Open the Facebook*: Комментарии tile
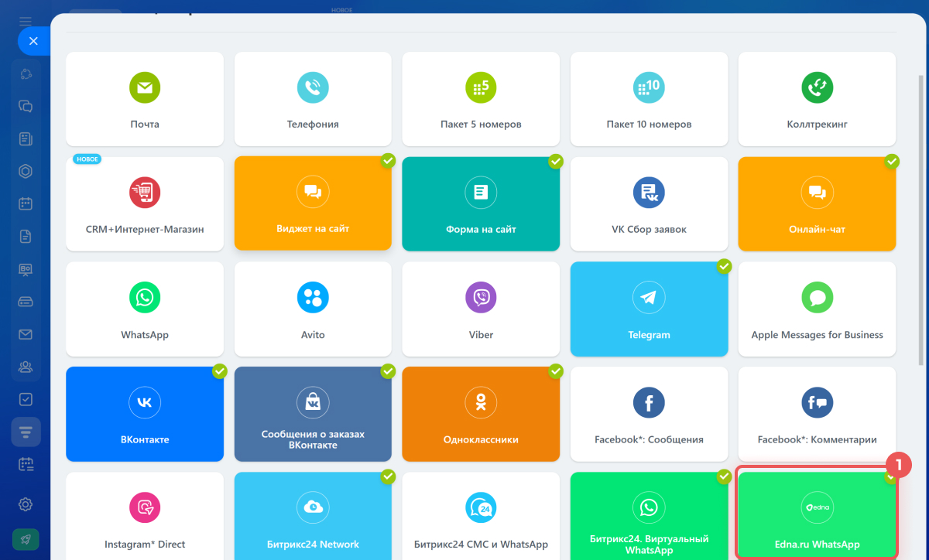Image resolution: width=929 pixels, height=560 pixels. tap(817, 414)
